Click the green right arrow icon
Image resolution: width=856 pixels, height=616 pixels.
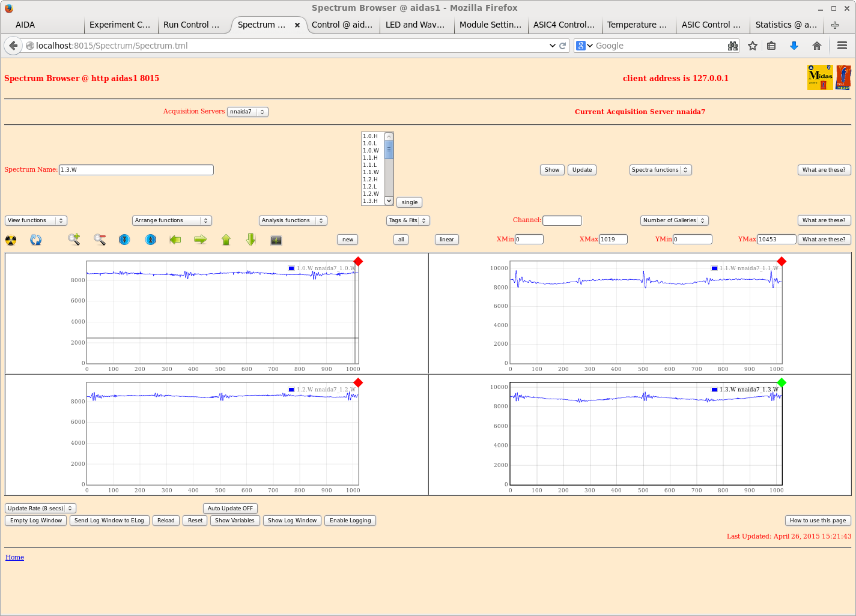(x=201, y=240)
